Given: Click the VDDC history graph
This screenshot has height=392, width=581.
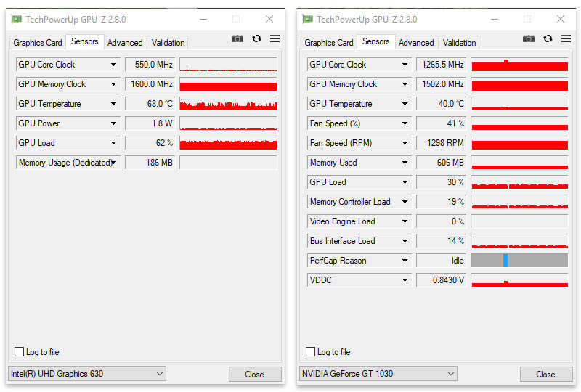Looking at the screenshot, I should click(519, 280).
